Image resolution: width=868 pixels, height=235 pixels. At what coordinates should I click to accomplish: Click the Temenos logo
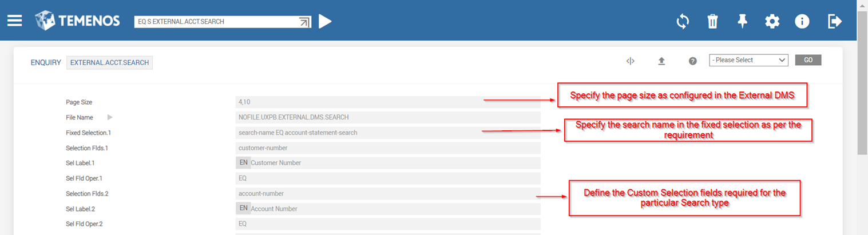click(77, 21)
